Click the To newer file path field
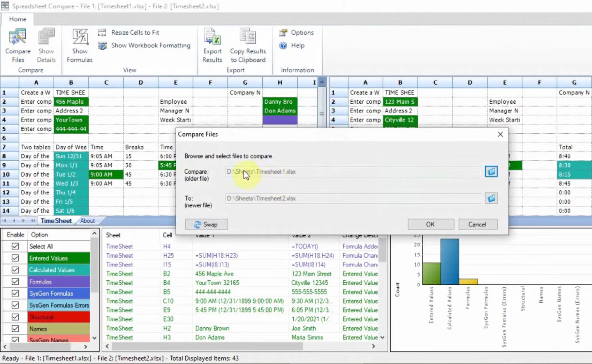The width and height of the screenshot is (592, 364). tap(353, 198)
